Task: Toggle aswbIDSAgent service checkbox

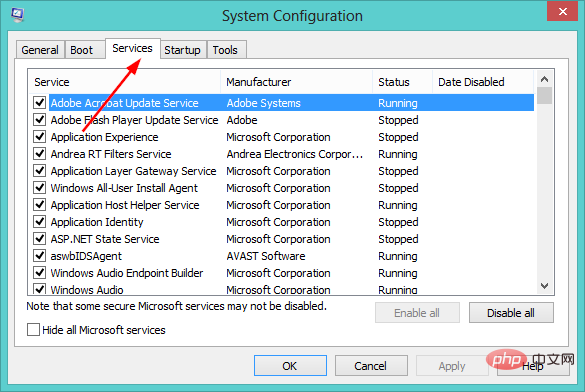Action: click(x=40, y=255)
